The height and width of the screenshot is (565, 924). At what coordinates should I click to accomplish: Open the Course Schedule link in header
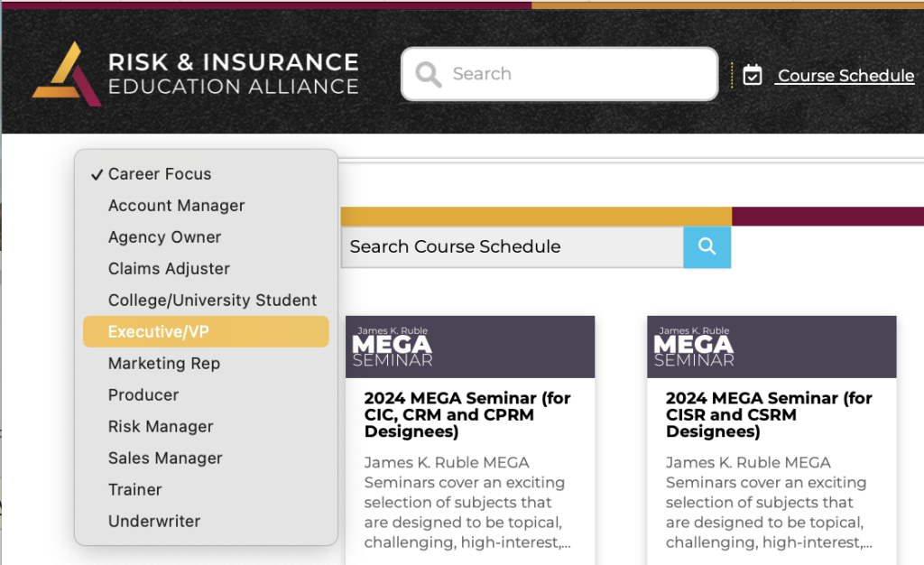845,76
